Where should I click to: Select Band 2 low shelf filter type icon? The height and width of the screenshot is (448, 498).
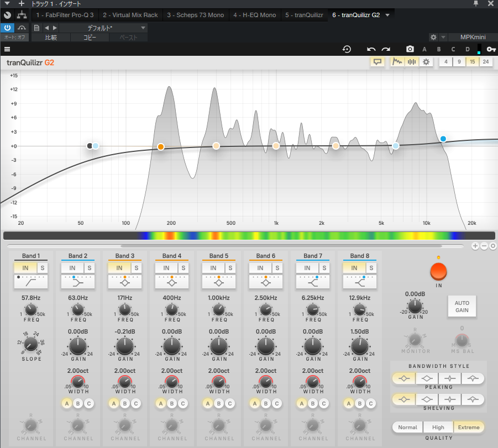coord(78,282)
